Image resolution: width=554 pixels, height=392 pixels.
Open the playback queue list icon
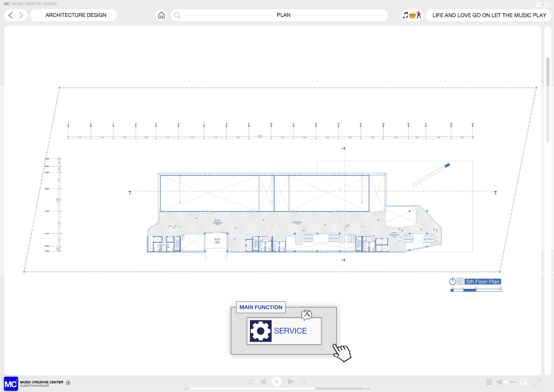pyautogui.click(x=489, y=382)
